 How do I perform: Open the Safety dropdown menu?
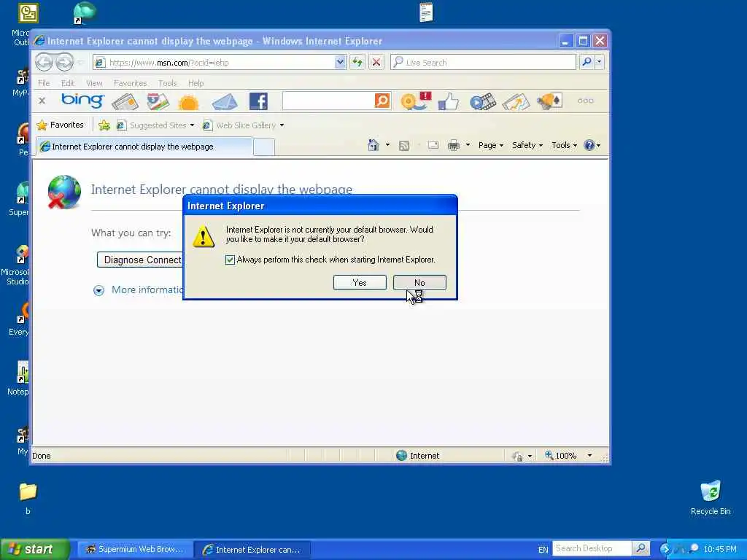tap(527, 145)
